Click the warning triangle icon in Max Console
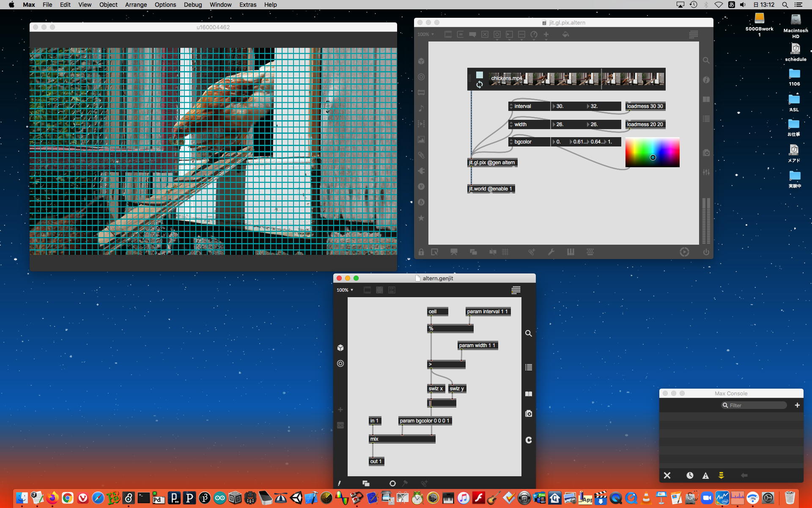The image size is (812, 508). tap(705, 475)
